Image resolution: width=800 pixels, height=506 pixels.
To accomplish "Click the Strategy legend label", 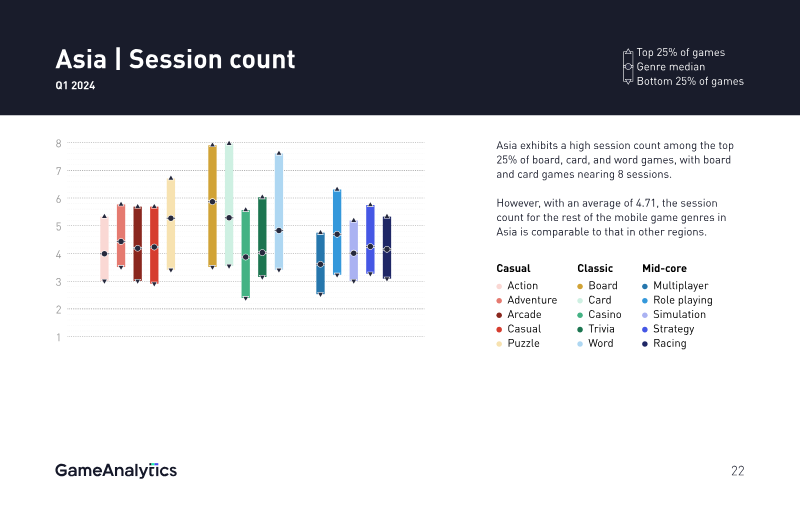I will pyautogui.click(x=675, y=329).
